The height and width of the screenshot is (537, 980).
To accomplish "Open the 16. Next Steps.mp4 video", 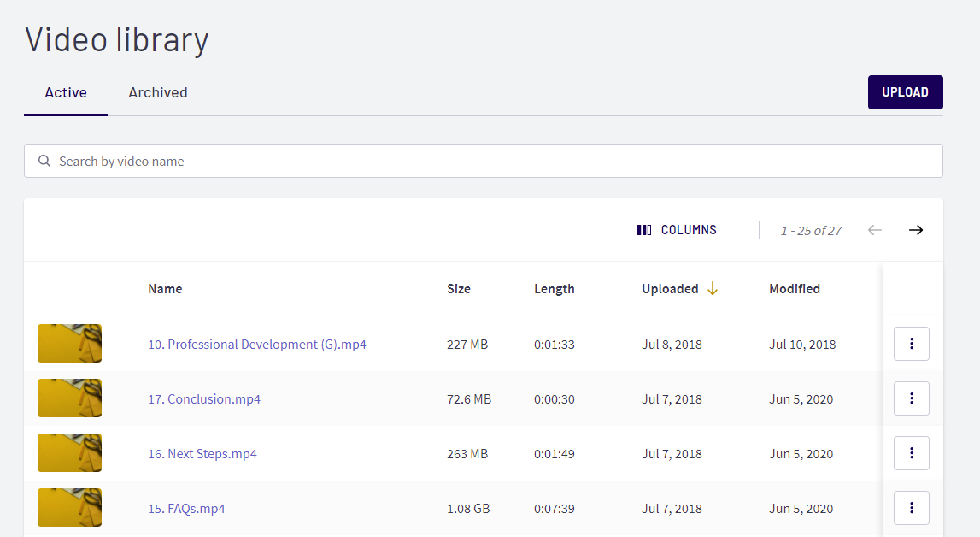I will [x=202, y=454].
